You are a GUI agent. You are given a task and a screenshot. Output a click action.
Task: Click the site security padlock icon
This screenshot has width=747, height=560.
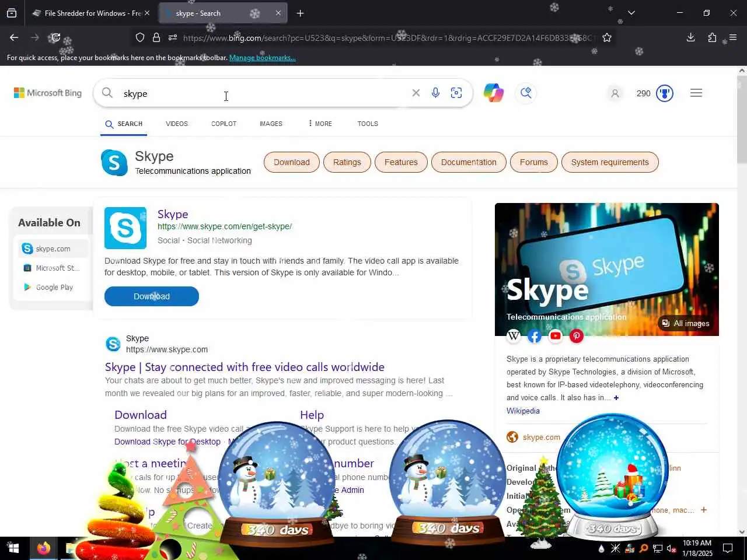156,37
